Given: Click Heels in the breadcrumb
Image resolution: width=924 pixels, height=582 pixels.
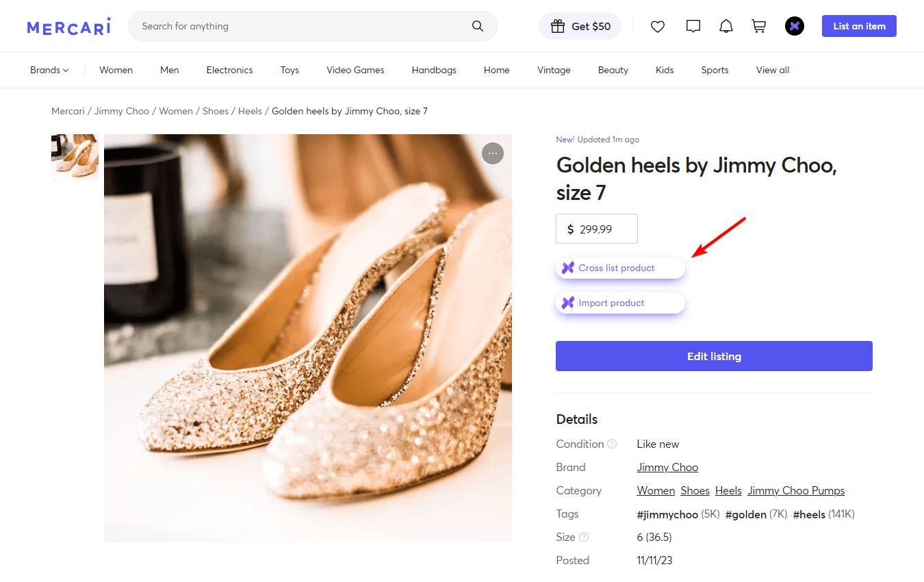Looking at the screenshot, I should point(250,111).
